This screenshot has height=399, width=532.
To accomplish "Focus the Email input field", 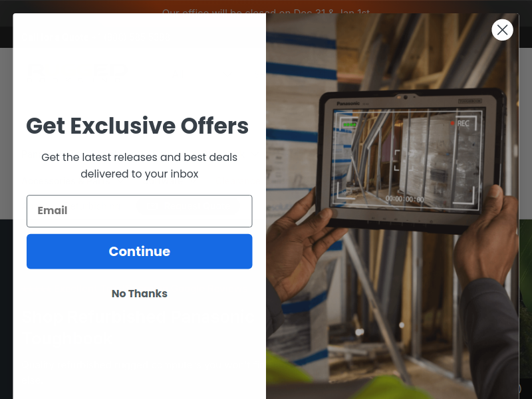I will coord(140,211).
